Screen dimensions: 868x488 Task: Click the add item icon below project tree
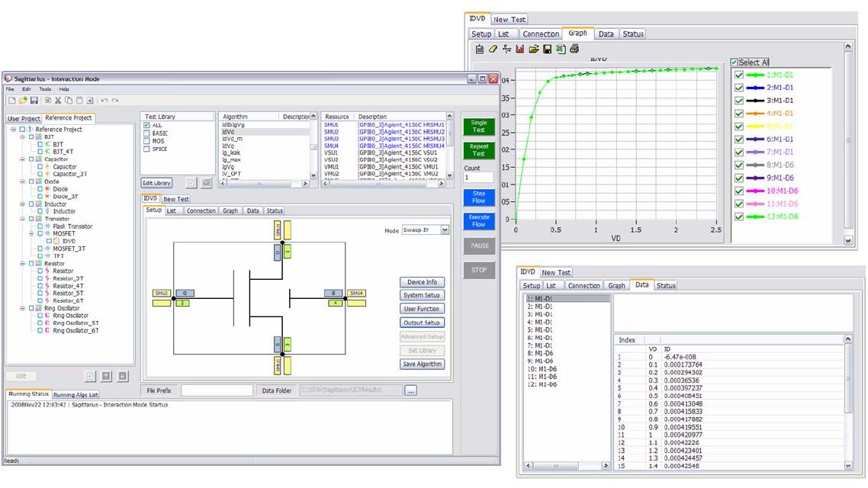(90, 376)
